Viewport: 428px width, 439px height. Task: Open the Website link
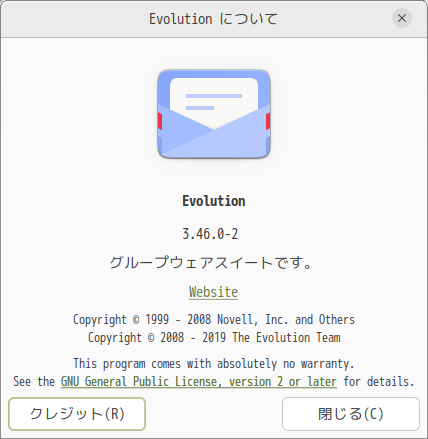pyautogui.click(x=213, y=292)
